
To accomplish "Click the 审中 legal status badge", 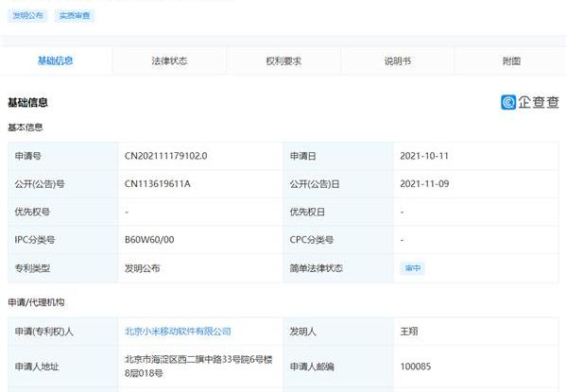I will [x=413, y=268].
